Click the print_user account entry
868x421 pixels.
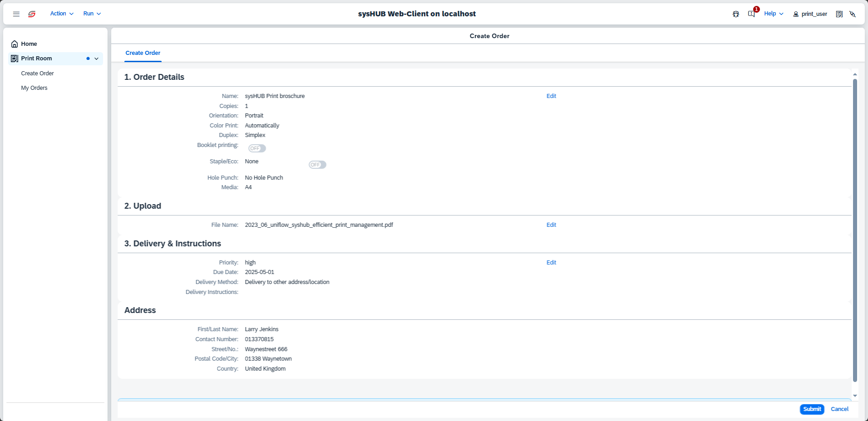pyautogui.click(x=810, y=14)
